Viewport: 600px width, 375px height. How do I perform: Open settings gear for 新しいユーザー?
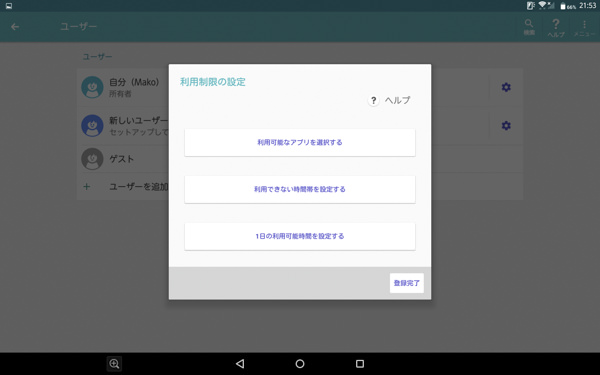[506, 126]
